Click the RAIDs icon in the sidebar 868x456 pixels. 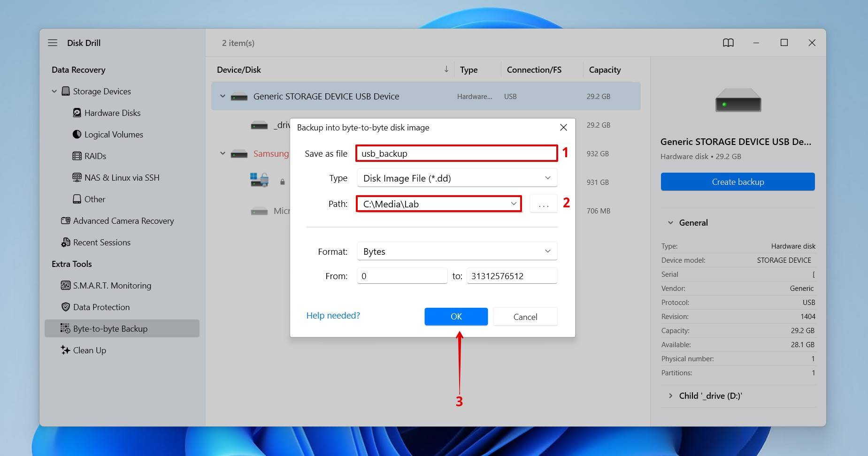pos(77,156)
